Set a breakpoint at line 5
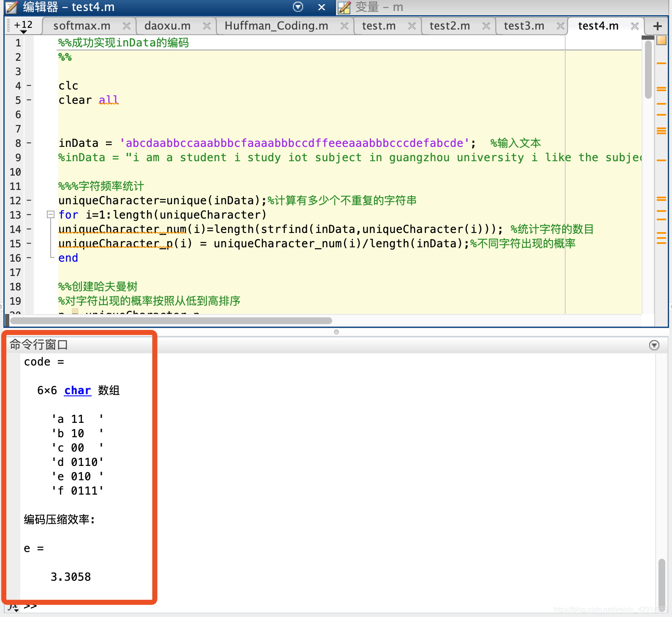 pyautogui.click(x=29, y=100)
